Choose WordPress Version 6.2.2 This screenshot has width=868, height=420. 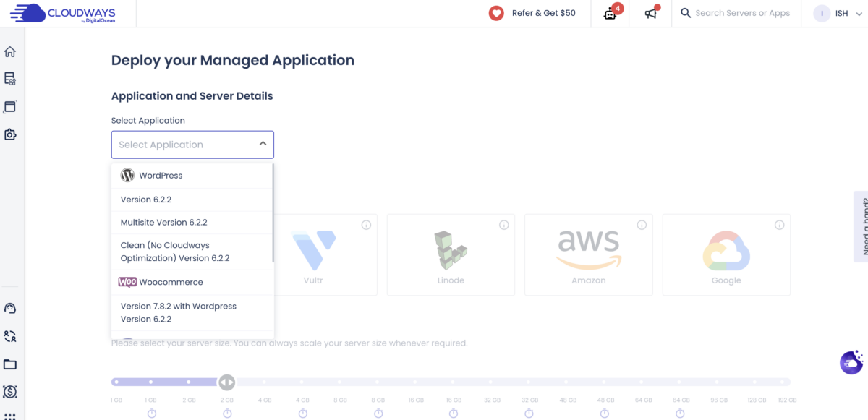pos(192,200)
